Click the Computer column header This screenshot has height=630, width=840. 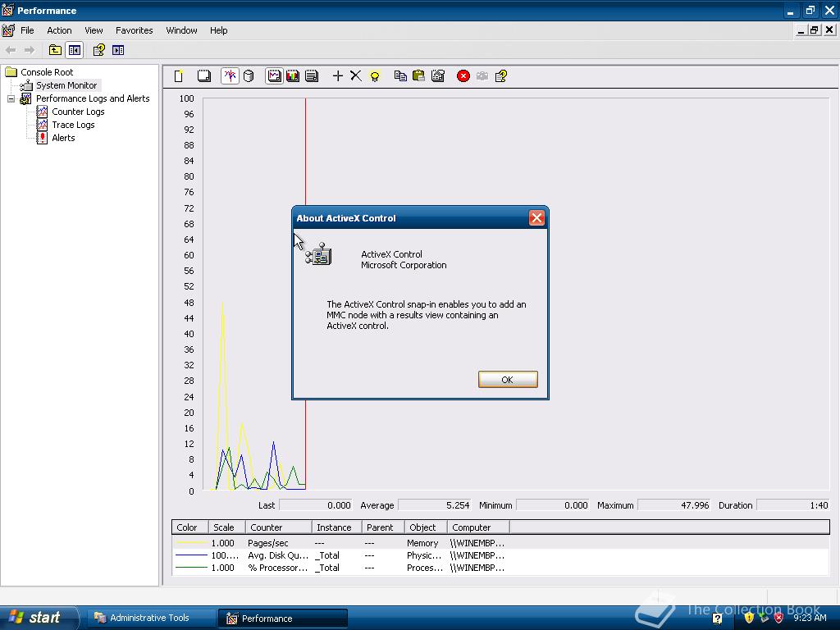[x=478, y=527]
